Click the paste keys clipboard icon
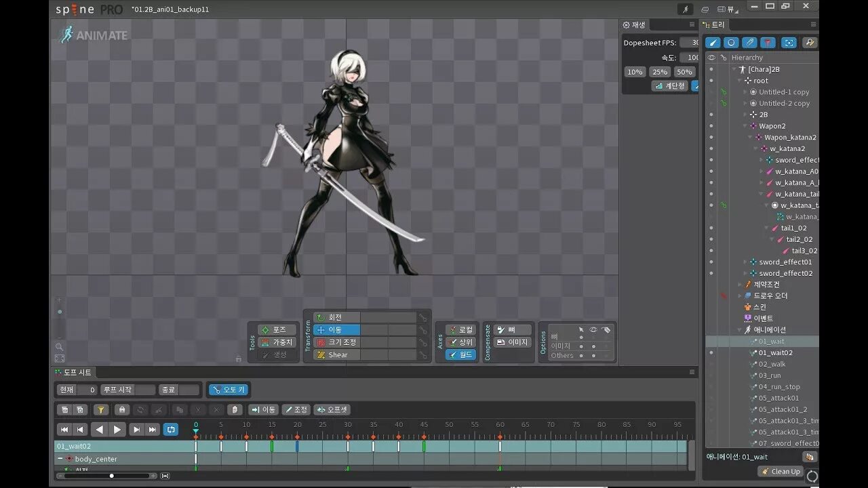 pos(234,409)
